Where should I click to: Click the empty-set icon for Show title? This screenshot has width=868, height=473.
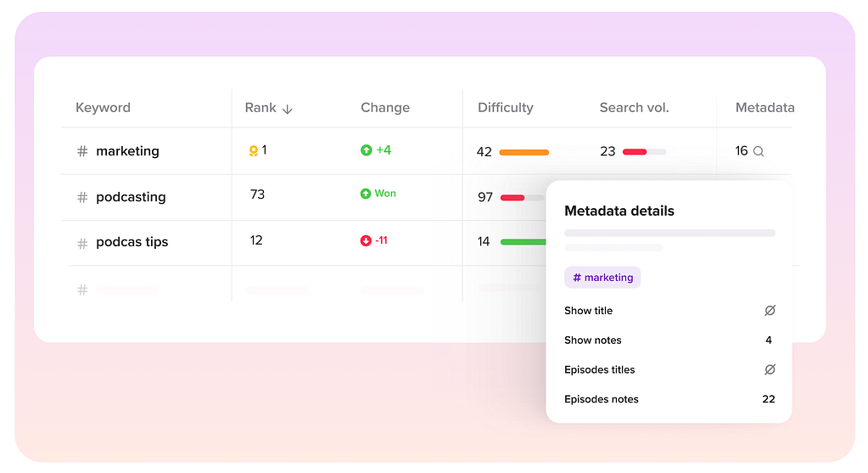coord(770,311)
